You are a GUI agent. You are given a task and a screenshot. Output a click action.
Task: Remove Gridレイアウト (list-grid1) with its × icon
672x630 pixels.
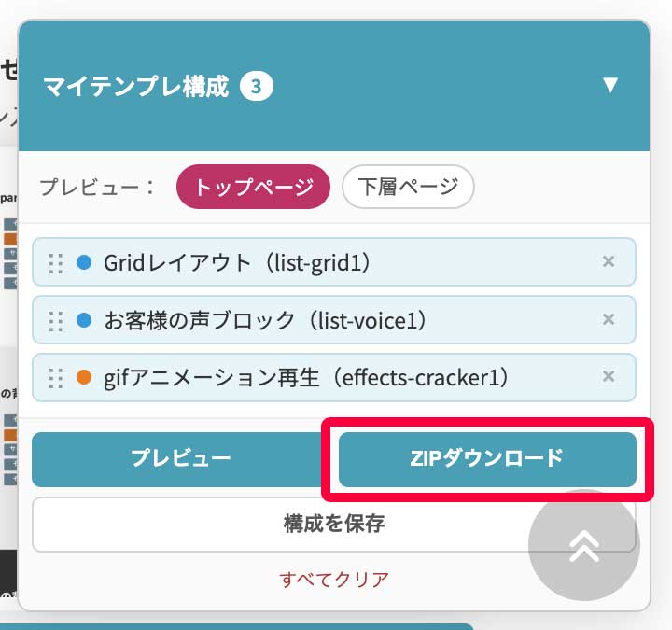(x=609, y=262)
